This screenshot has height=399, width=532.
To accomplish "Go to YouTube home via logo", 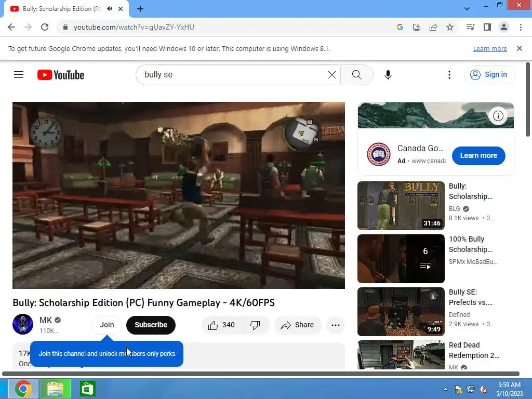I will click(61, 75).
